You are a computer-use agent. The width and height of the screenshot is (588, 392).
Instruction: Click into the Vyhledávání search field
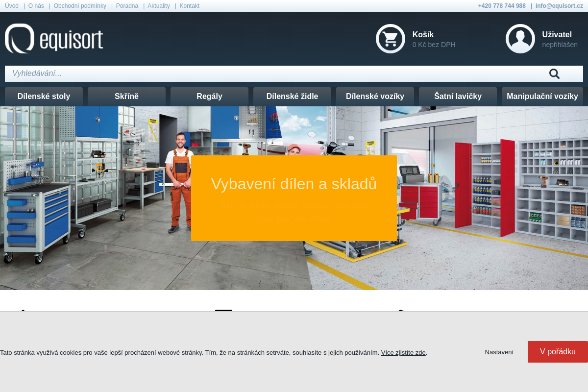point(274,73)
